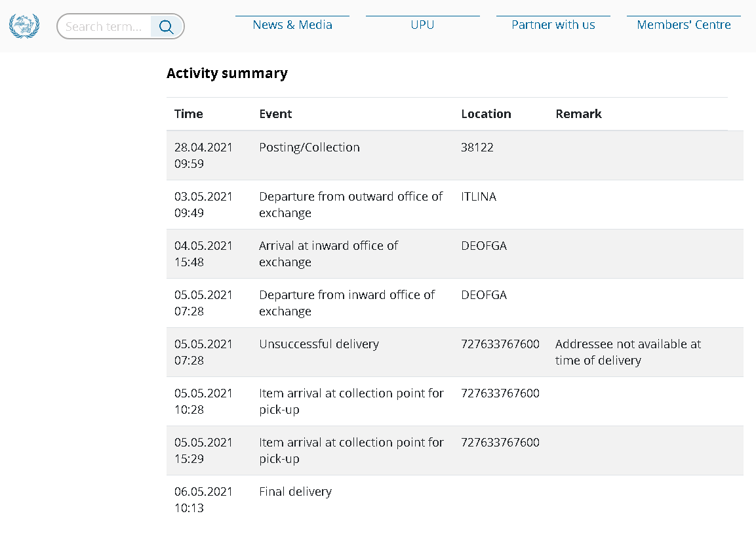The image size is (756, 541).
Task: Open the Members' Centre menu
Action: (683, 25)
